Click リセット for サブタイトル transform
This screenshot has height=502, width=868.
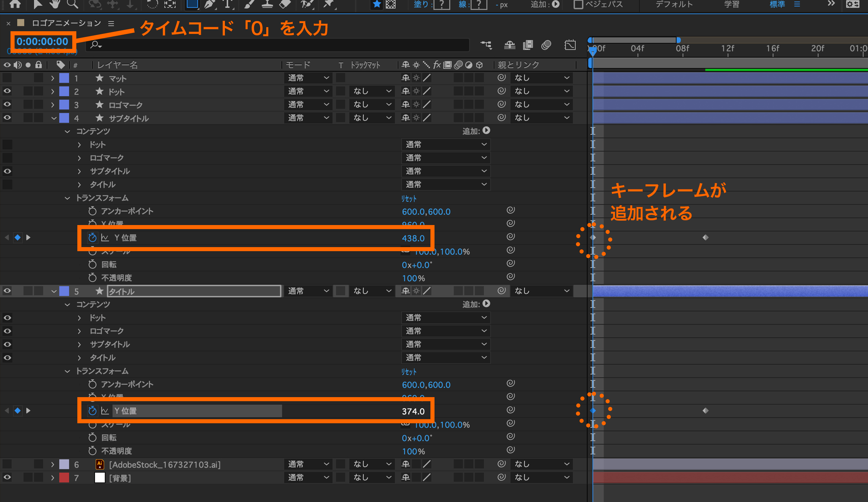(x=409, y=199)
